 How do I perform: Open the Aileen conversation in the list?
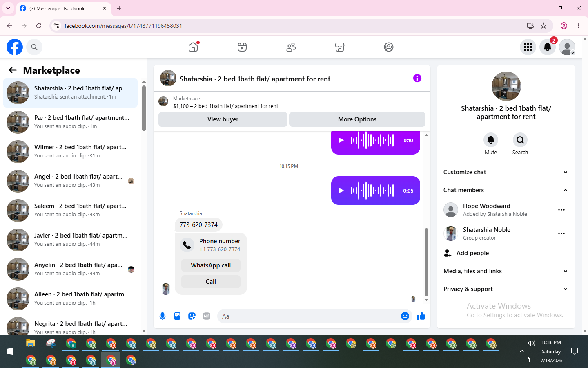pyautogui.click(x=70, y=299)
